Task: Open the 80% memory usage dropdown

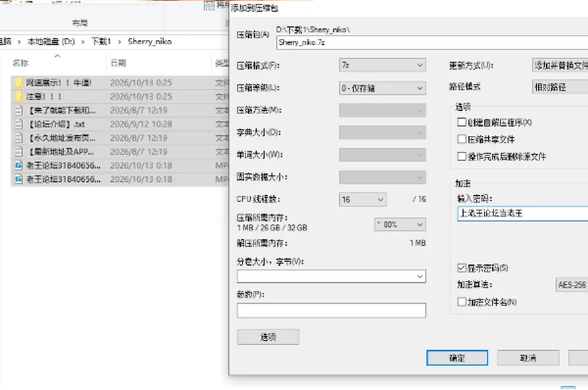Action: tap(400, 224)
